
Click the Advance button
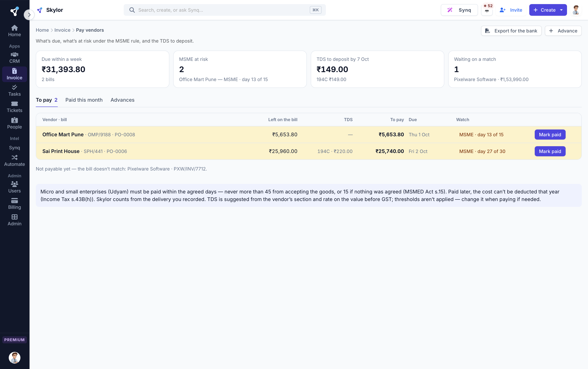(x=563, y=31)
